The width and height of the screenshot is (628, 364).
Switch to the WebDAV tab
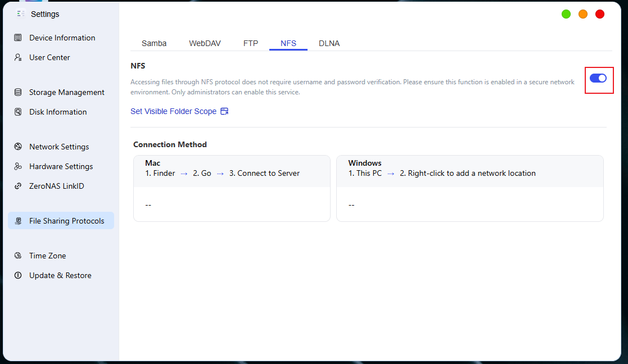(x=205, y=43)
